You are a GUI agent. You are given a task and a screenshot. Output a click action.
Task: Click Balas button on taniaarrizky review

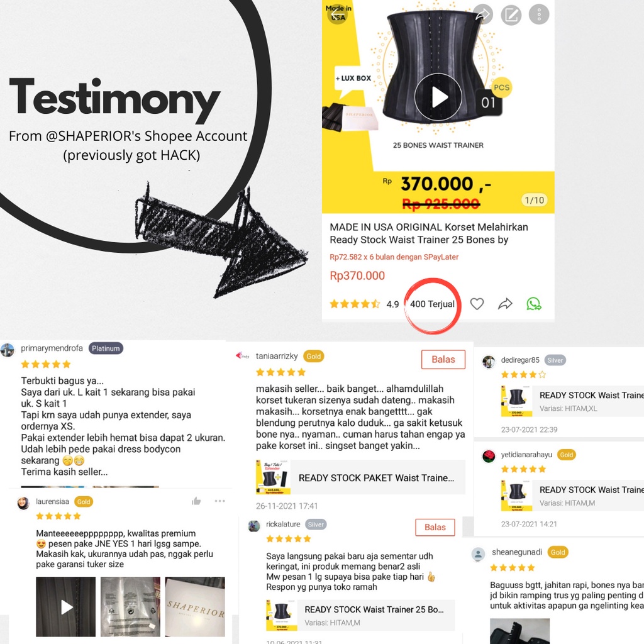[443, 359]
